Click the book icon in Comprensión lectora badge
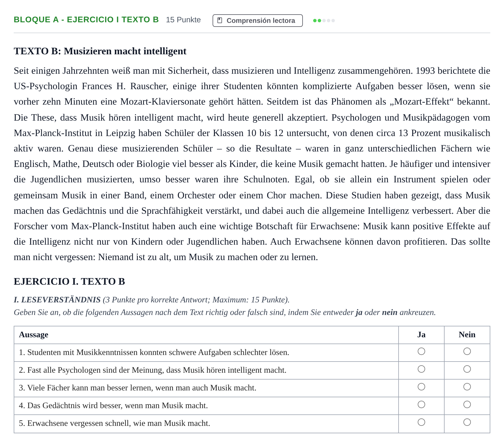 click(x=220, y=20)
